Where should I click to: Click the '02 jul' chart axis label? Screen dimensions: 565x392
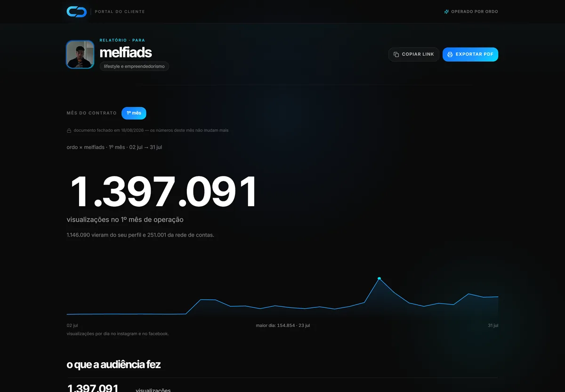[x=73, y=326]
